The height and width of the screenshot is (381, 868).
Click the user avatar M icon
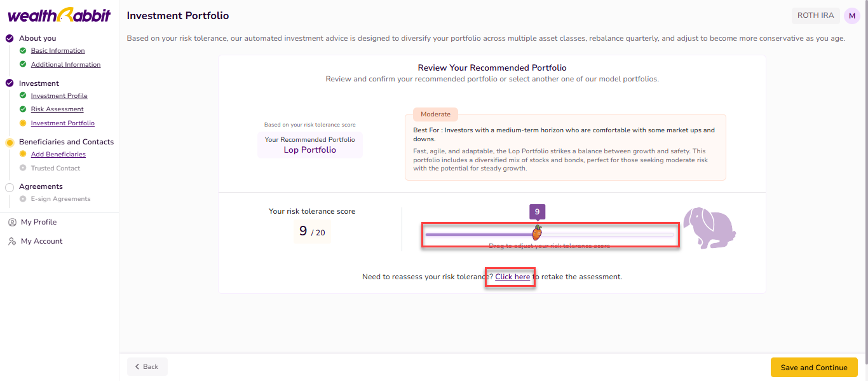[851, 16]
